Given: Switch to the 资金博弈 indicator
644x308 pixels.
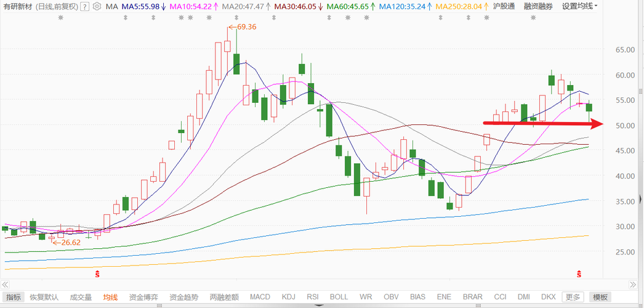Looking at the screenshot, I should point(143,297).
